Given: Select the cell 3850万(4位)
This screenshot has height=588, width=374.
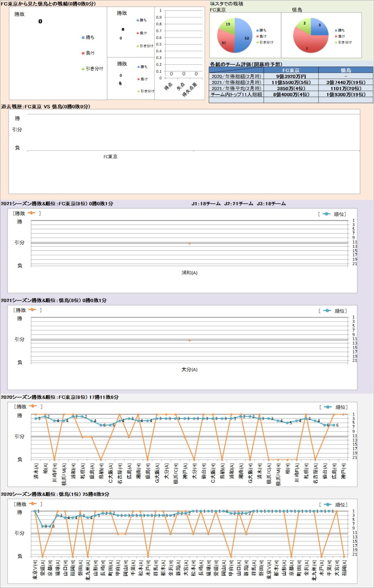Looking at the screenshot, I should point(291,88).
